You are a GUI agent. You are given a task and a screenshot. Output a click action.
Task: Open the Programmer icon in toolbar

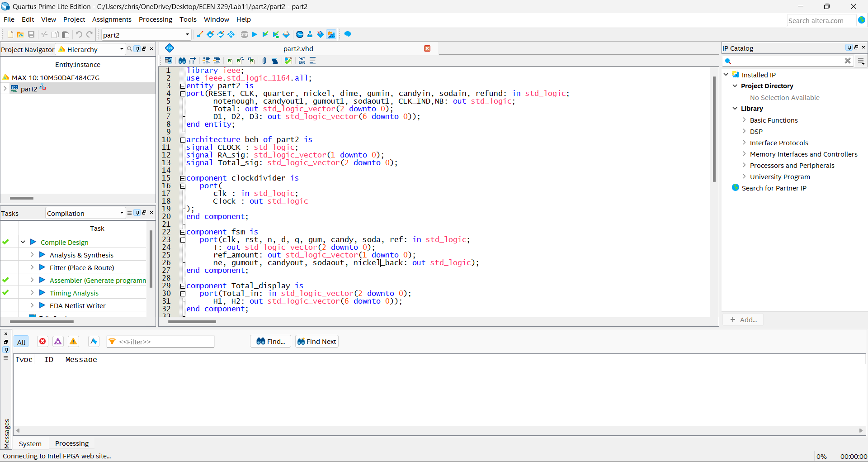tap(321, 34)
